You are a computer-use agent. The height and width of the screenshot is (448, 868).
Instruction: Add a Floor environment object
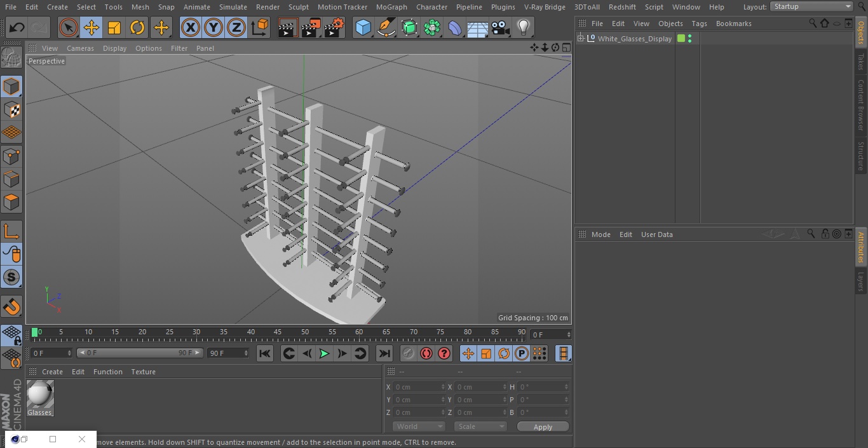[478, 27]
